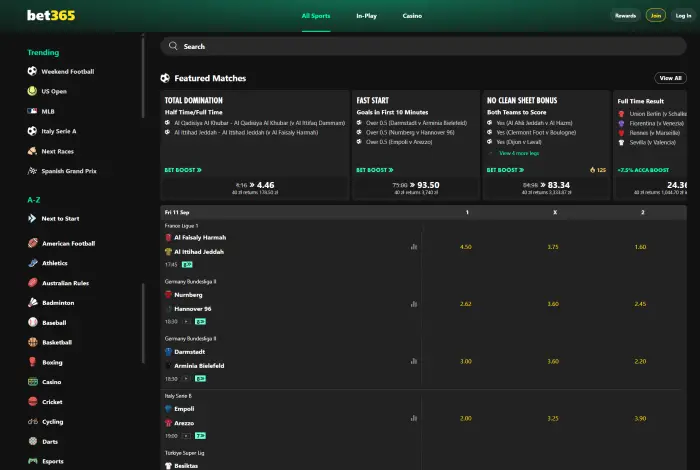Click the Join button
Screen dimensions: 700x470
655,16
